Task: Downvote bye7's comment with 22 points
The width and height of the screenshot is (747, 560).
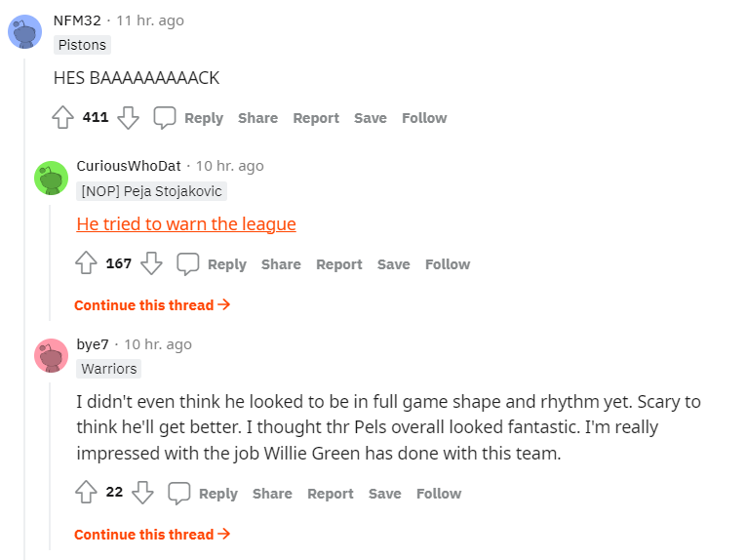Action: pyautogui.click(x=142, y=494)
